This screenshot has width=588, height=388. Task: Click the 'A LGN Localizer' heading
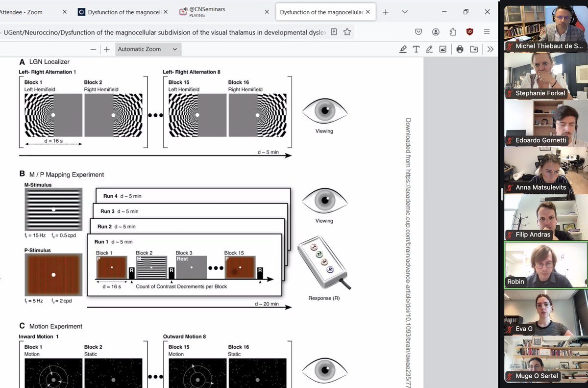pos(44,62)
